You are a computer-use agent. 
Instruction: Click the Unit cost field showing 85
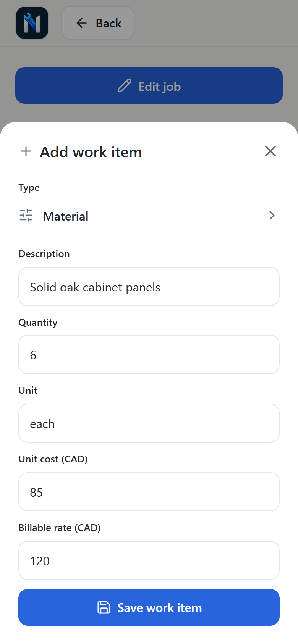[149, 492]
